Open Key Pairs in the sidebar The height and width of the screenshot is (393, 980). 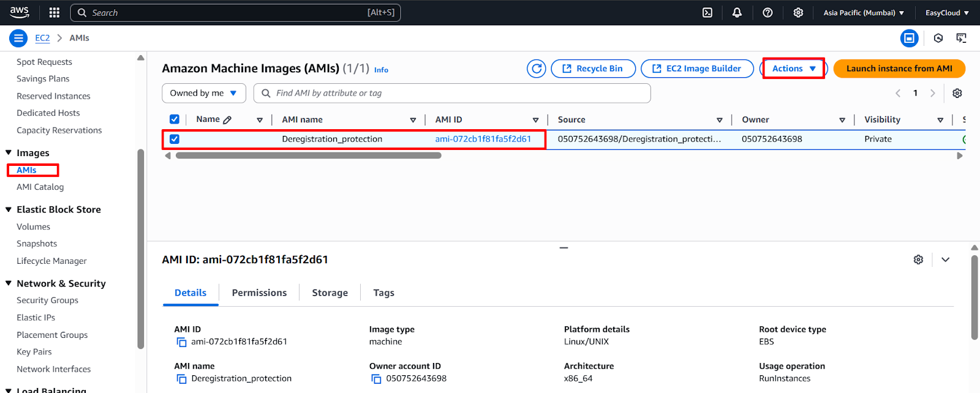pos(34,352)
